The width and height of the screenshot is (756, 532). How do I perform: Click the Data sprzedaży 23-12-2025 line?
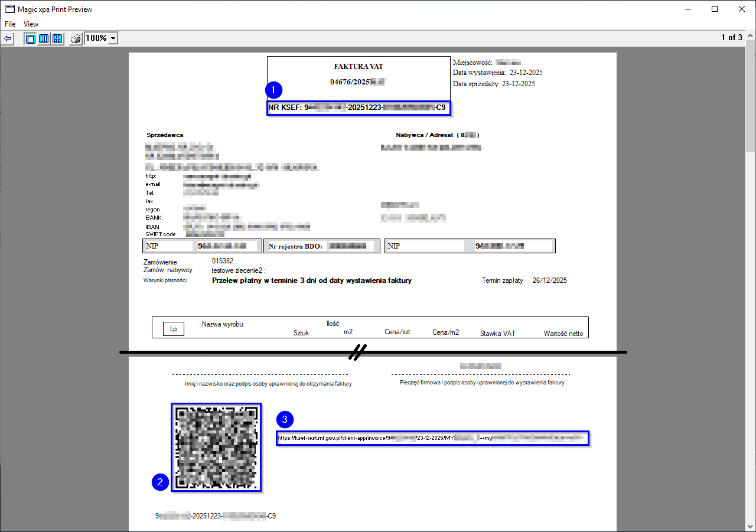494,84
